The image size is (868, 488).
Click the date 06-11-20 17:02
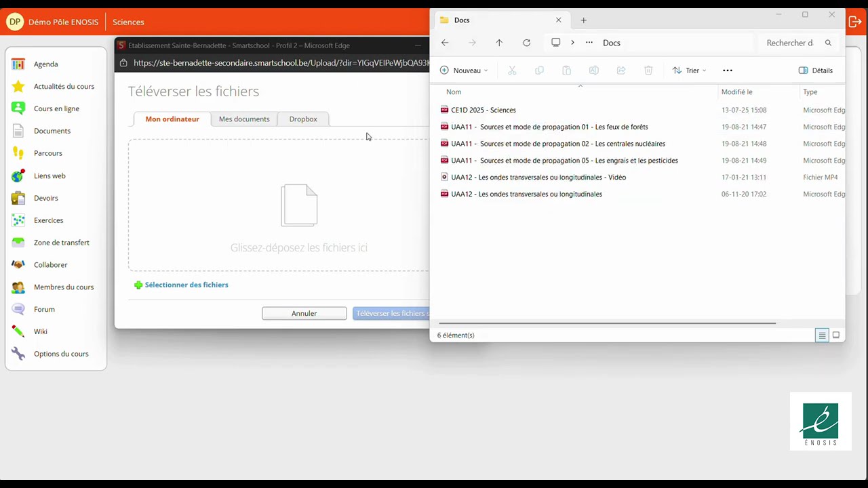tap(744, 195)
